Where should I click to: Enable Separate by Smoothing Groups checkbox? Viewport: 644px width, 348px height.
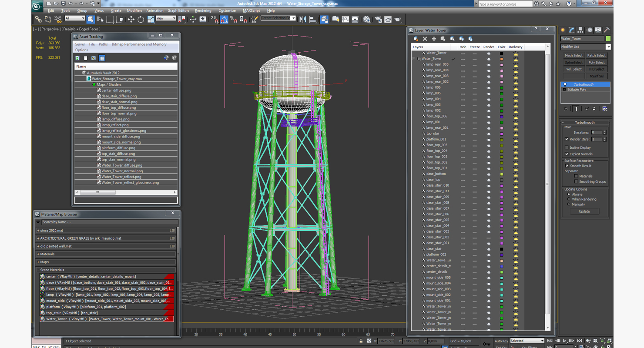576,181
